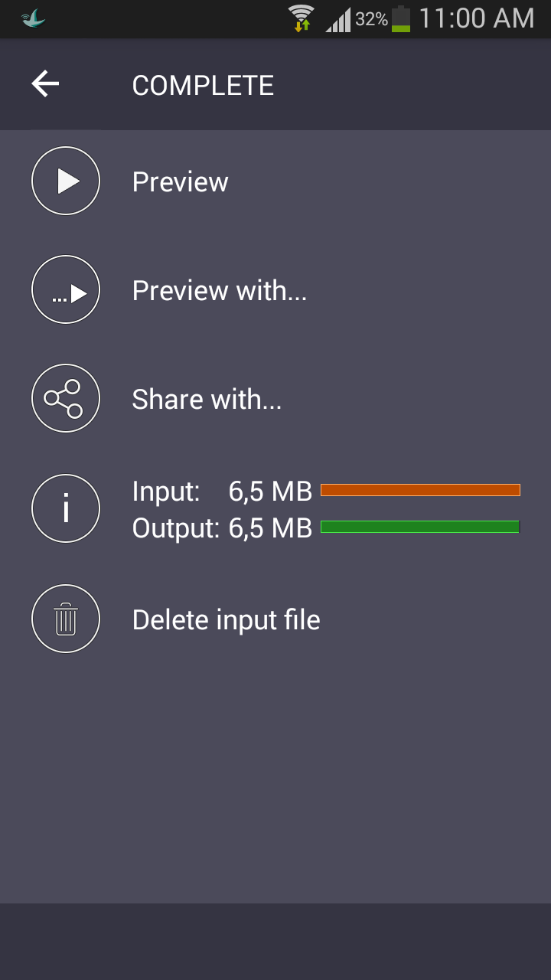This screenshot has height=980, width=551.
Task: Click the green output size bar
Action: tap(420, 527)
